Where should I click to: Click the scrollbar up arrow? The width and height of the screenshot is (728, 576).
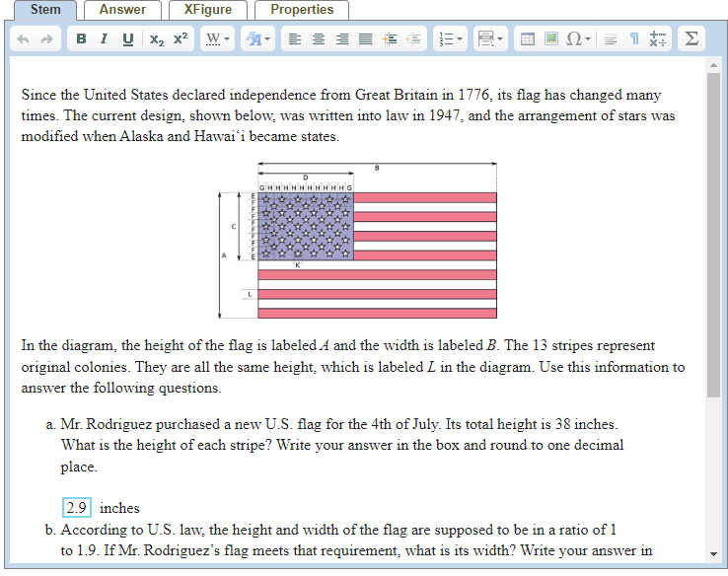coord(713,65)
